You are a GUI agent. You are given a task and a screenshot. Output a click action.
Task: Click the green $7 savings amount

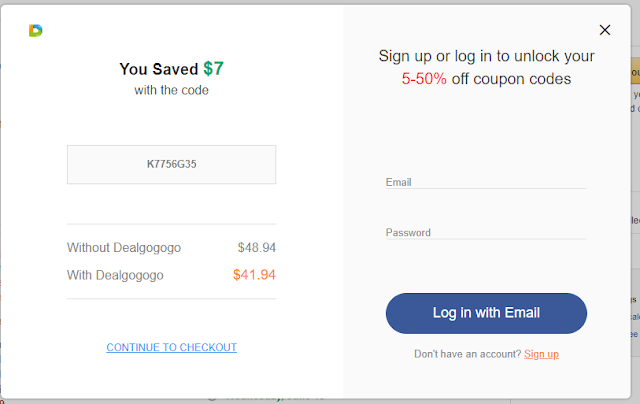click(x=213, y=68)
